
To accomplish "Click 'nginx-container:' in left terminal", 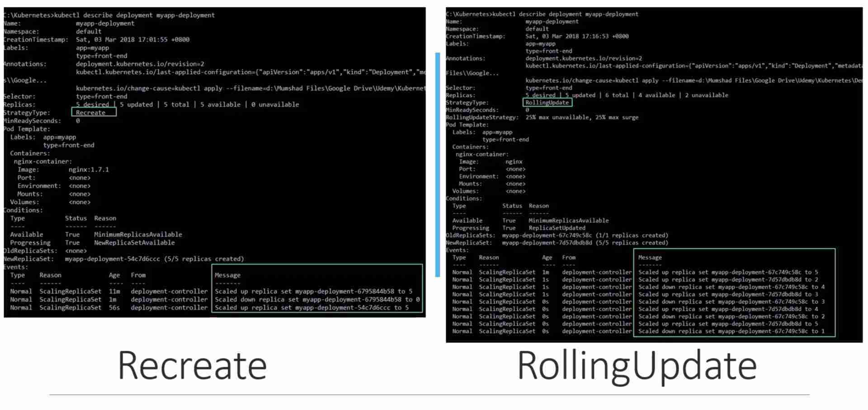I will [43, 161].
